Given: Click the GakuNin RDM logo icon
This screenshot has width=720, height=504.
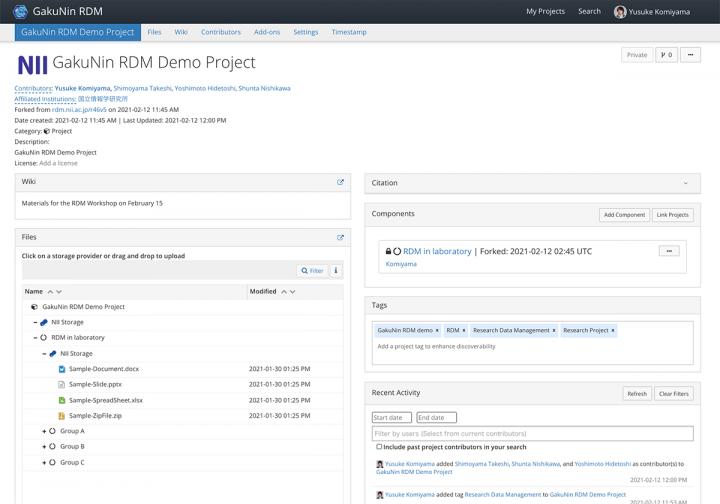Looking at the screenshot, I should (20, 11).
